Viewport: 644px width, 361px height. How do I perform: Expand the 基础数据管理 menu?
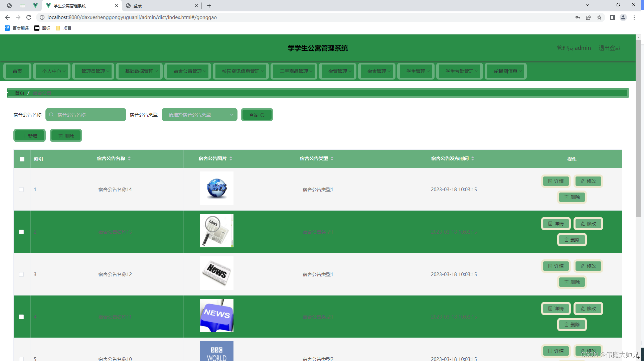(x=139, y=71)
